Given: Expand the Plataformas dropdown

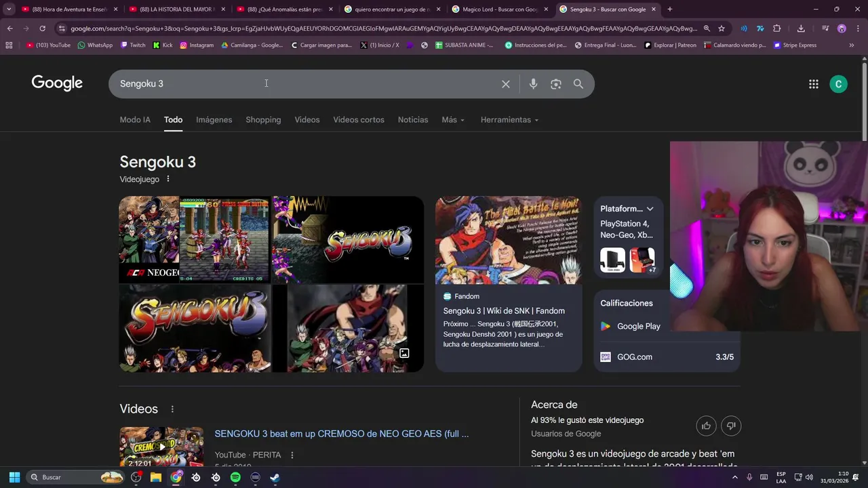Looking at the screenshot, I should pyautogui.click(x=650, y=209).
